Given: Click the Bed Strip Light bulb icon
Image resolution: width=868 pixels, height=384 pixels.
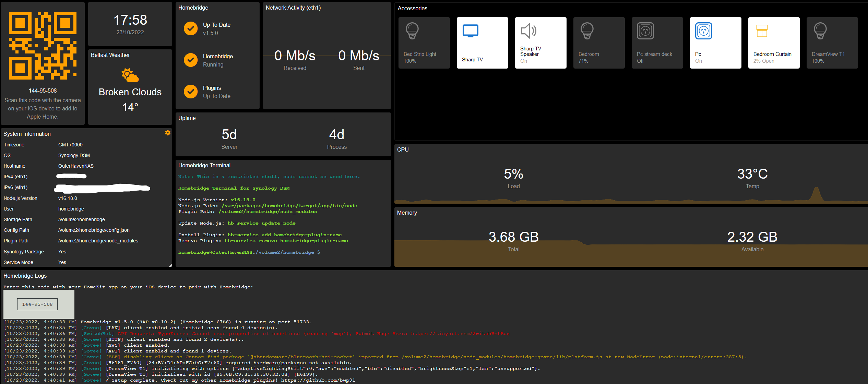Looking at the screenshot, I should [412, 31].
